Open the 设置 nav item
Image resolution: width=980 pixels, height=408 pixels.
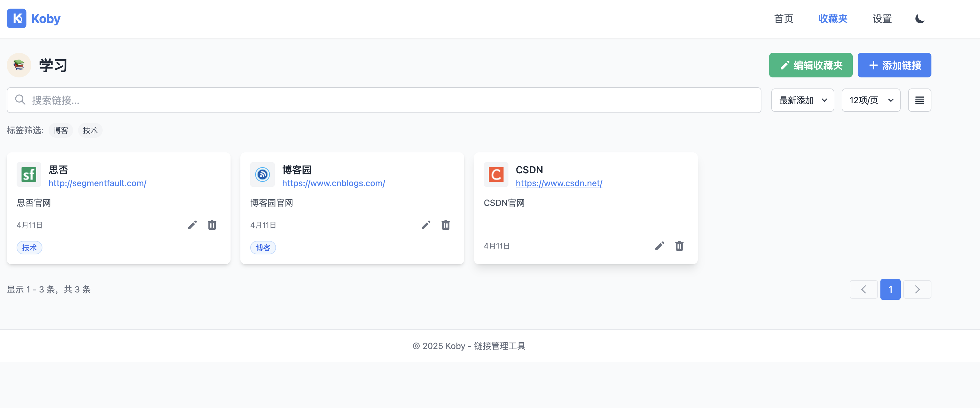pyautogui.click(x=882, y=19)
